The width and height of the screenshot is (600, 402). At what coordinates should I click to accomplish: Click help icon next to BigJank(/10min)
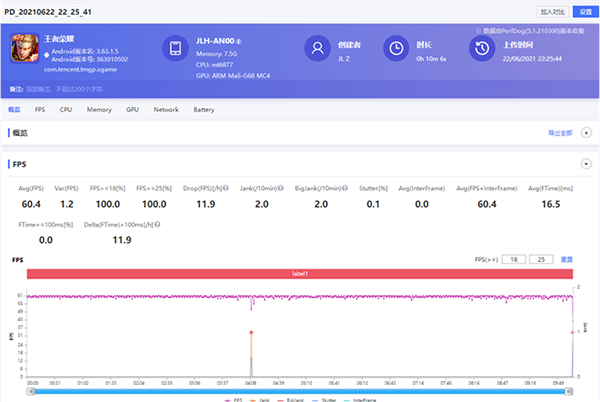[343, 190]
